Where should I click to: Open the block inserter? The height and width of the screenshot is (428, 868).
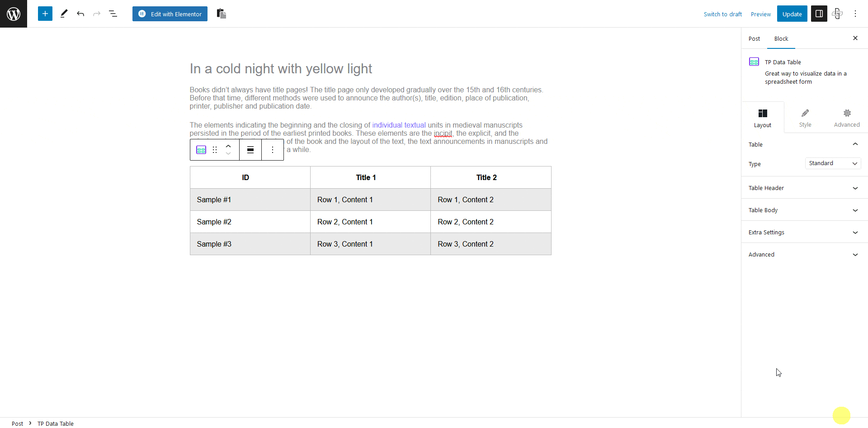click(x=45, y=14)
